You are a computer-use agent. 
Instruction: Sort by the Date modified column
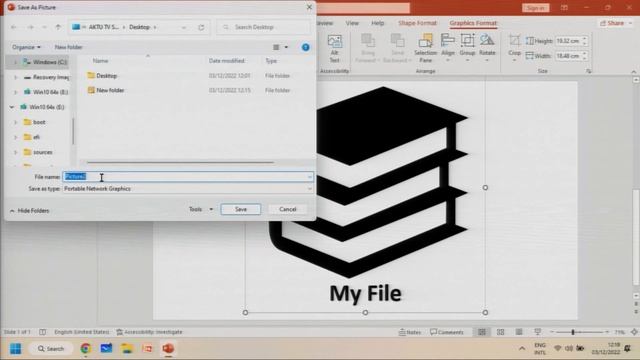tap(227, 61)
